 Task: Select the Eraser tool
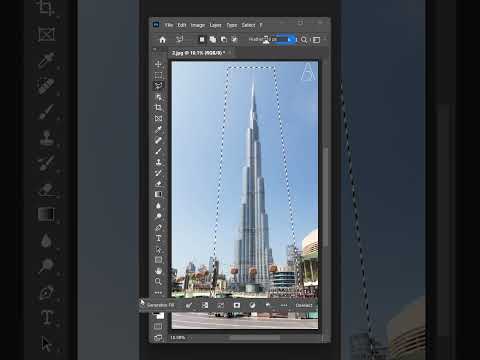[158, 184]
